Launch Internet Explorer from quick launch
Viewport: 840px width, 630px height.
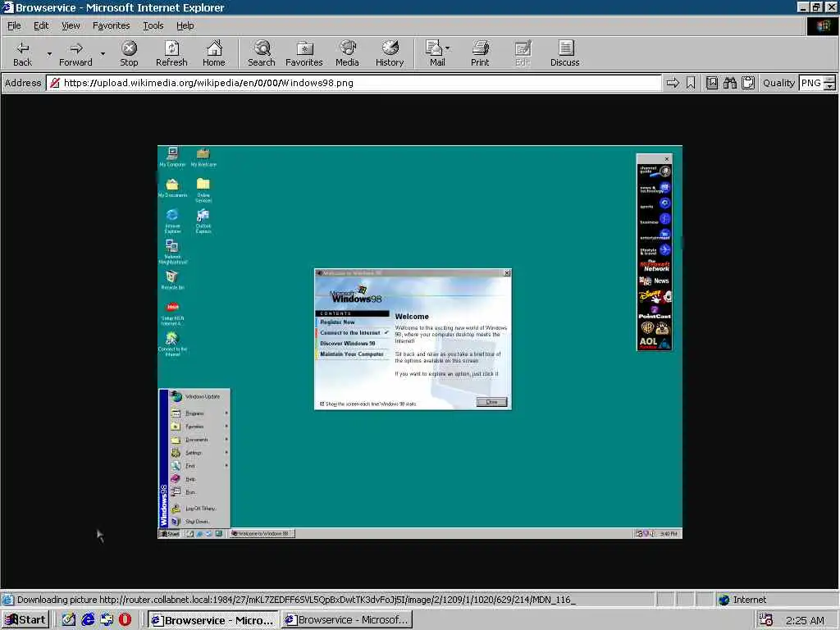87,620
